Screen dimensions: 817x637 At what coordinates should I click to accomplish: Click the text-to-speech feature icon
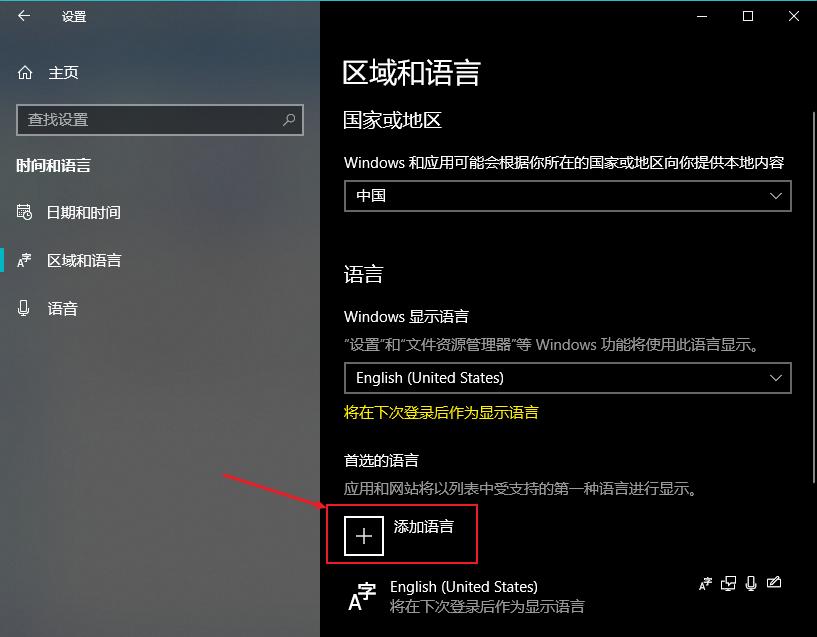coord(728,584)
